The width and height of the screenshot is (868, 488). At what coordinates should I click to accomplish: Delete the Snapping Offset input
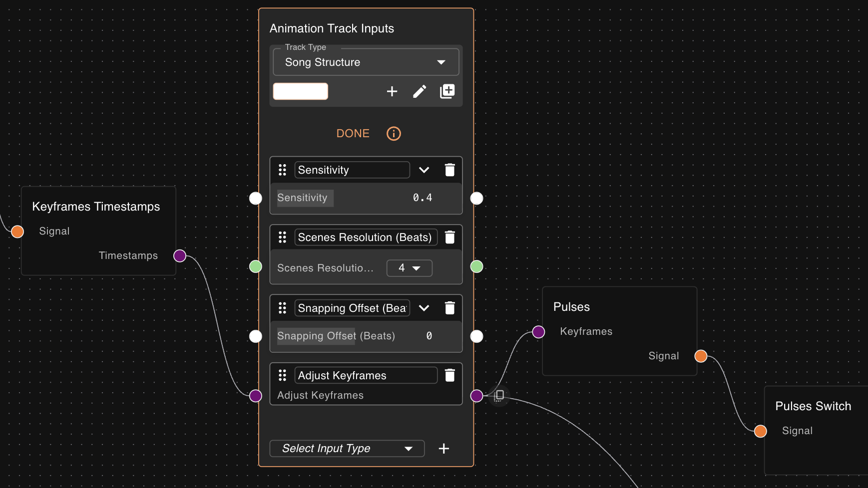point(450,308)
